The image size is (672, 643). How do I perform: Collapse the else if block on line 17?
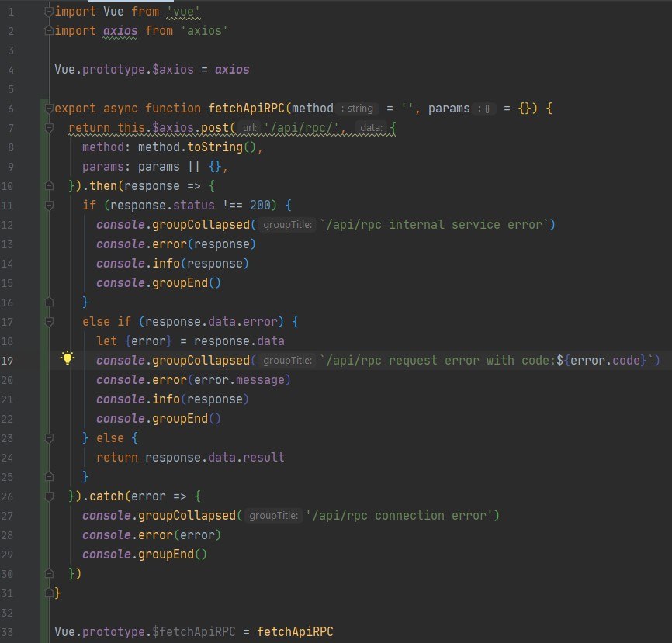tap(50, 322)
